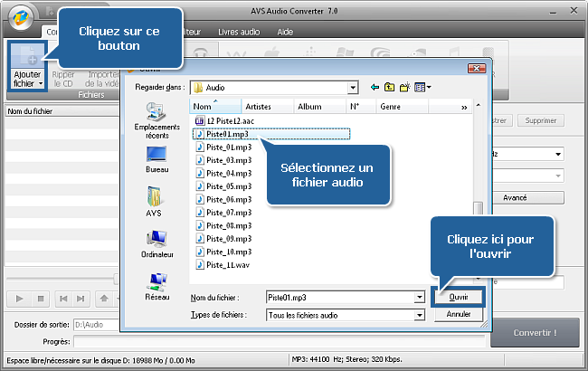This screenshot has height=371, width=588.
Task: Go back using the blue arrow icon
Action: point(375,88)
